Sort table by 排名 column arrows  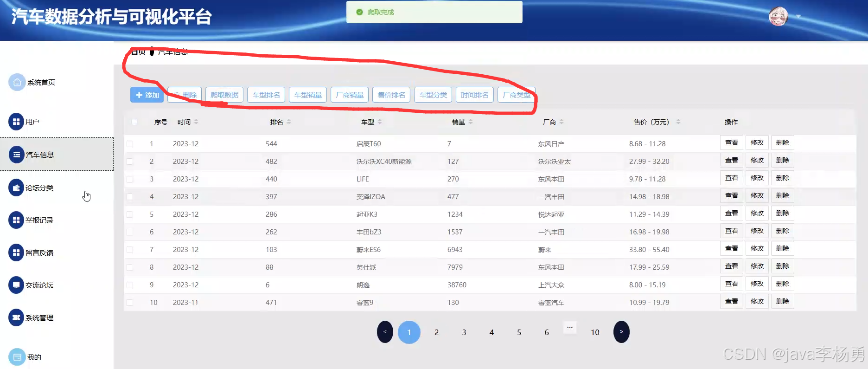(x=289, y=122)
